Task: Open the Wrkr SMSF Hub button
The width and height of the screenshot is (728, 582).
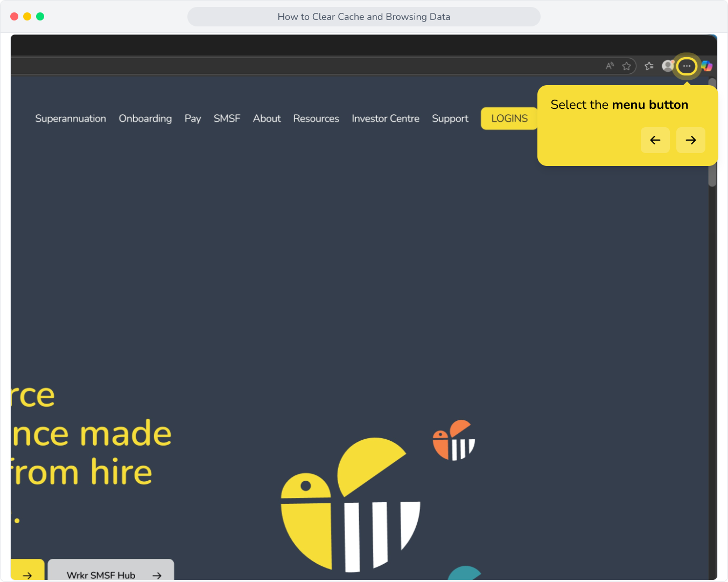Action: click(x=111, y=570)
